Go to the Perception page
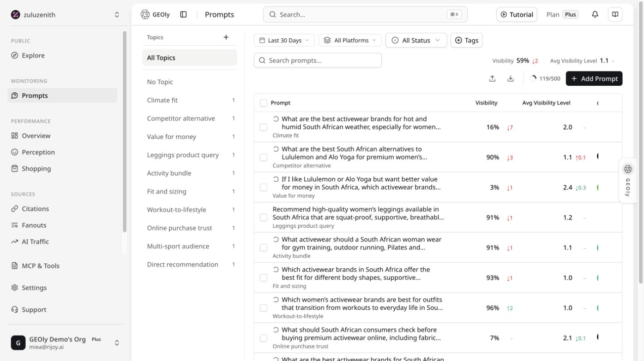Viewport: 644px width, 361px height. [62, 152]
